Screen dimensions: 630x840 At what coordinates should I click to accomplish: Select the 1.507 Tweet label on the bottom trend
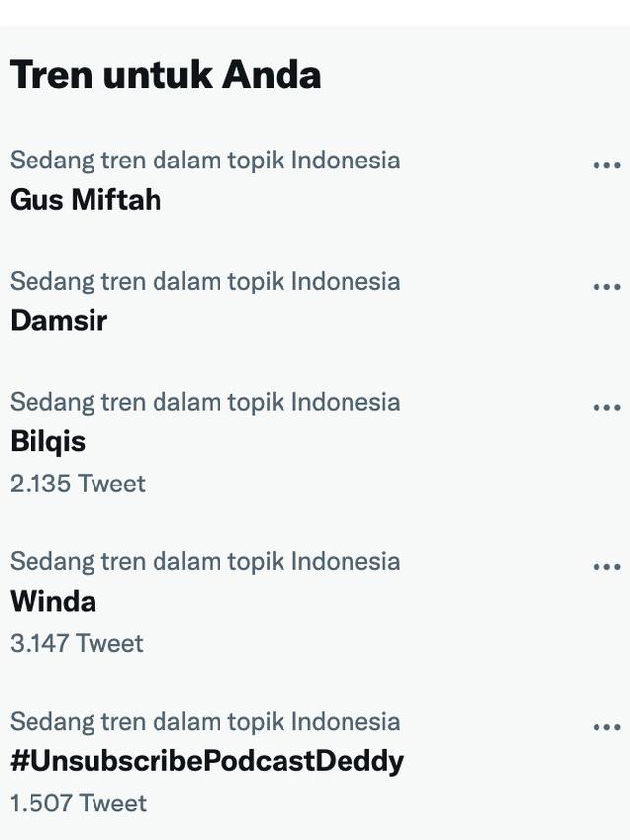75,803
